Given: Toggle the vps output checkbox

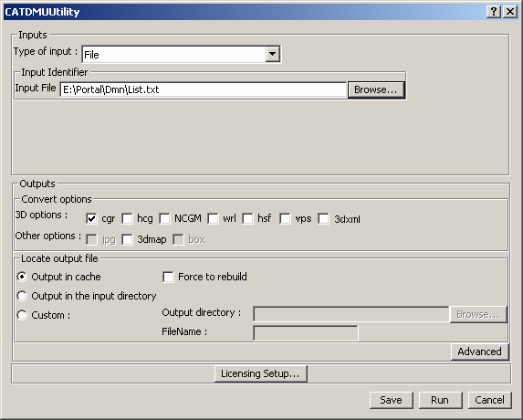Looking at the screenshot, I should point(285,219).
